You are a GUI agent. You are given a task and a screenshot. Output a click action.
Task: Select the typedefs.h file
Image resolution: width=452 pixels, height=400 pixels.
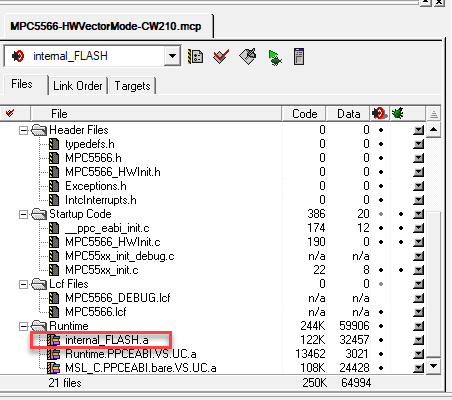click(90, 144)
